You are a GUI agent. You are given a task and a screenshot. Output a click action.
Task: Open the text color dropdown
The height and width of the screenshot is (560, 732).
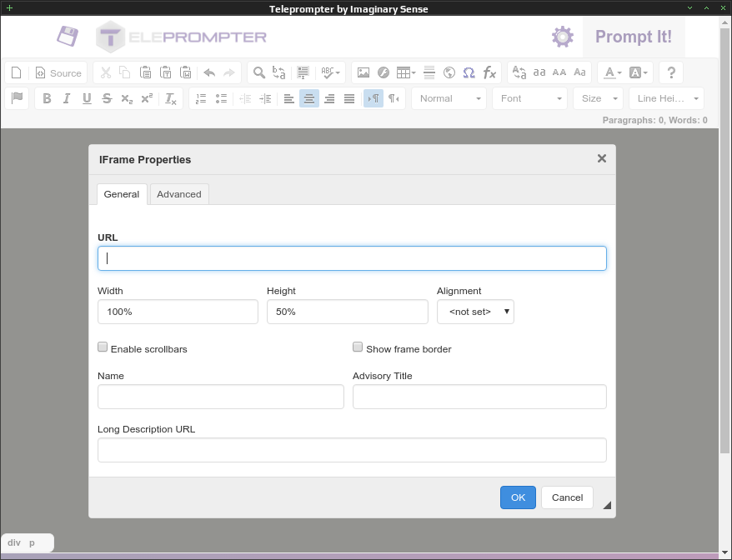tap(613, 72)
